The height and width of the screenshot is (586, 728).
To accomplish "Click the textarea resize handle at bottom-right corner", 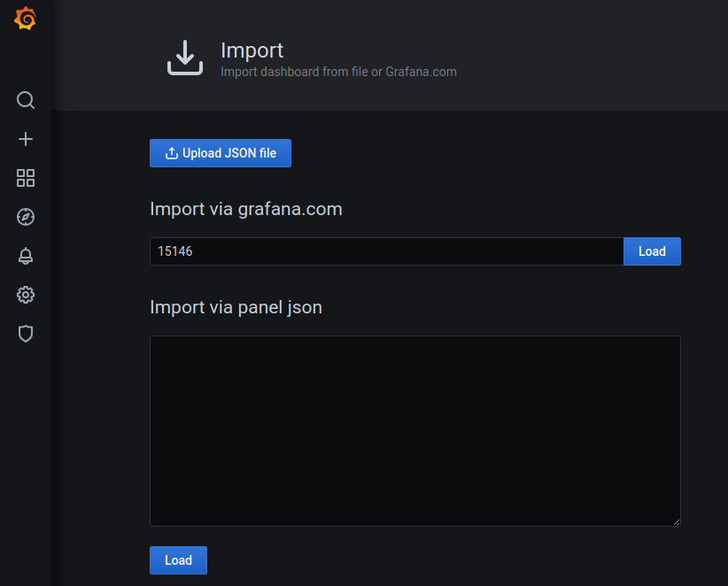I will click(676, 522).
